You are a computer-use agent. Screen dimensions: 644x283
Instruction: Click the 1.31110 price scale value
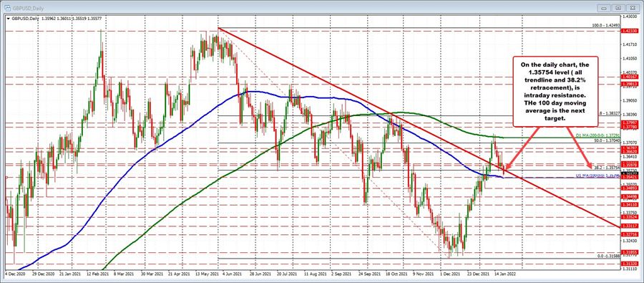coord(629,268)
